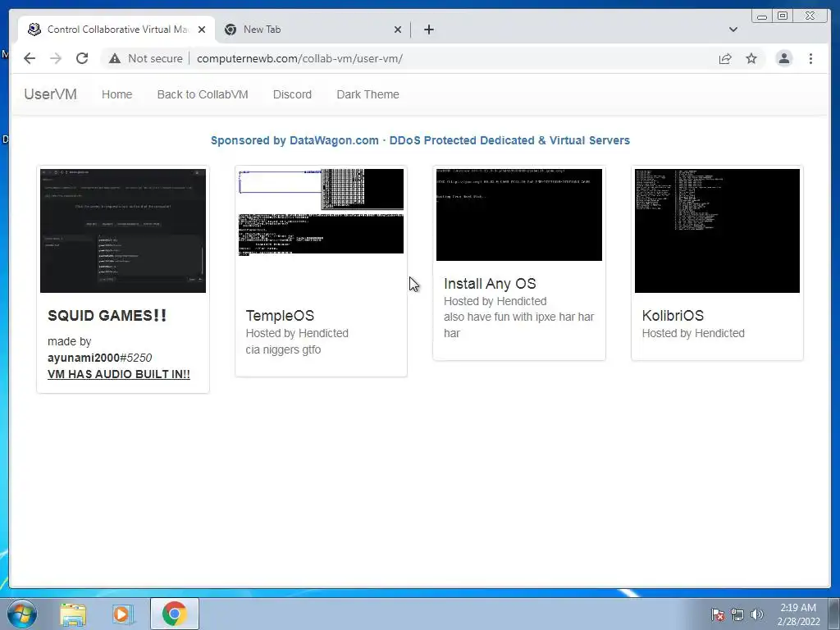
Task: Click the KolibriOS title
Action: point(673,316)
